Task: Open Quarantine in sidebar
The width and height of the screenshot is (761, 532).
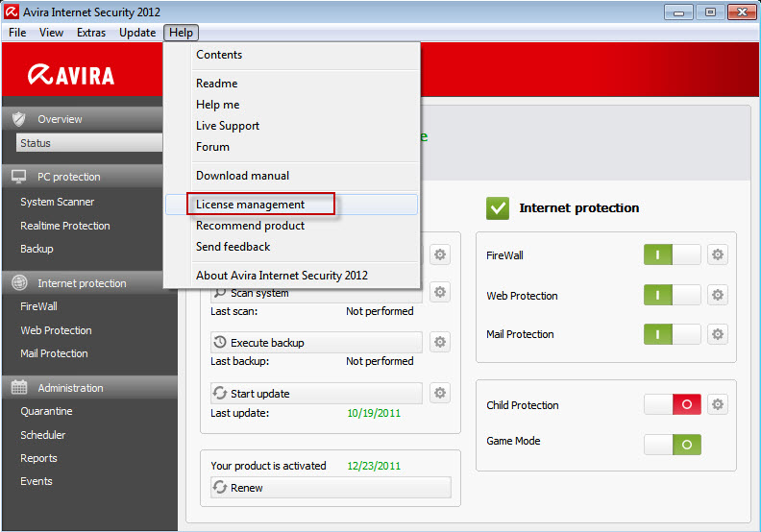Action: (x=46, y=411)
